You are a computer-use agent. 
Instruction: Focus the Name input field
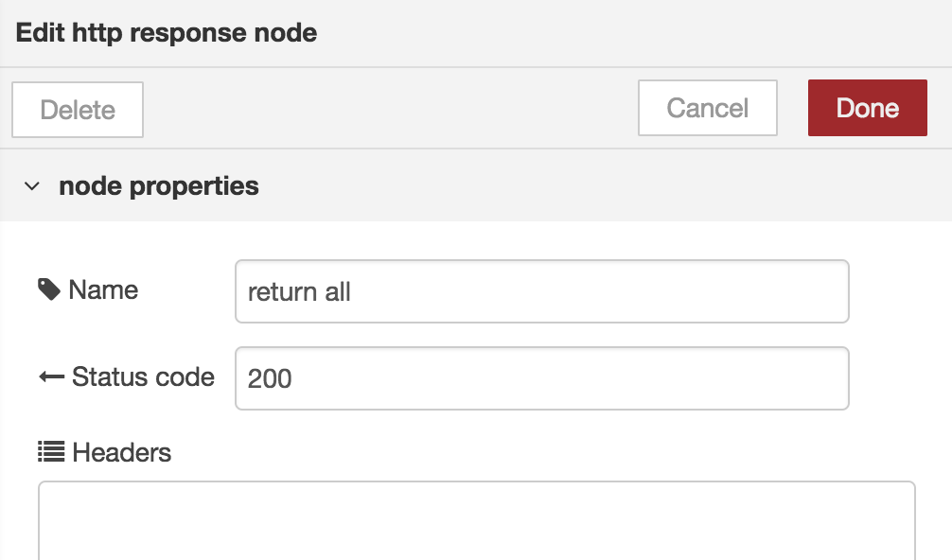coord(541,291)
